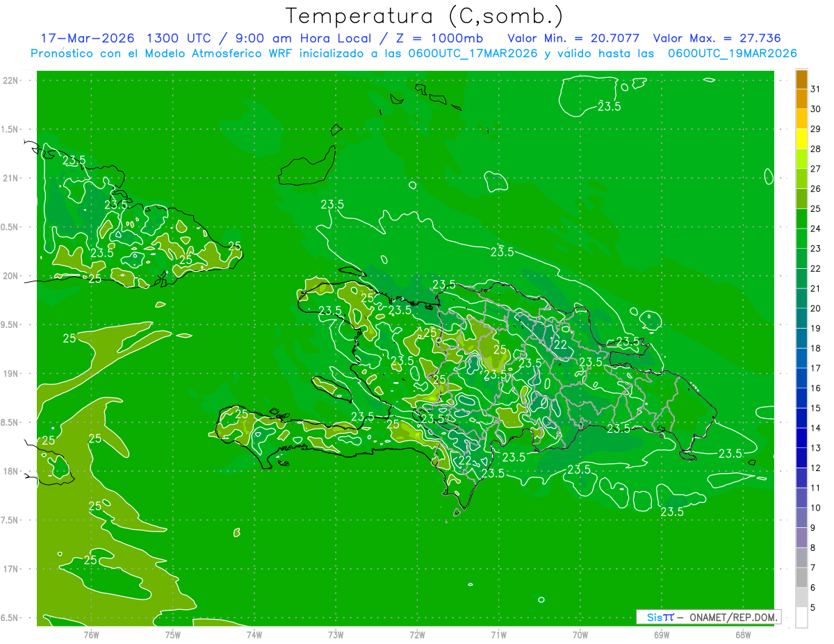Click the legend swatch between 13 and 14
Image resolution: width=834 pixels, height=644 pixels.
(801, 438)
